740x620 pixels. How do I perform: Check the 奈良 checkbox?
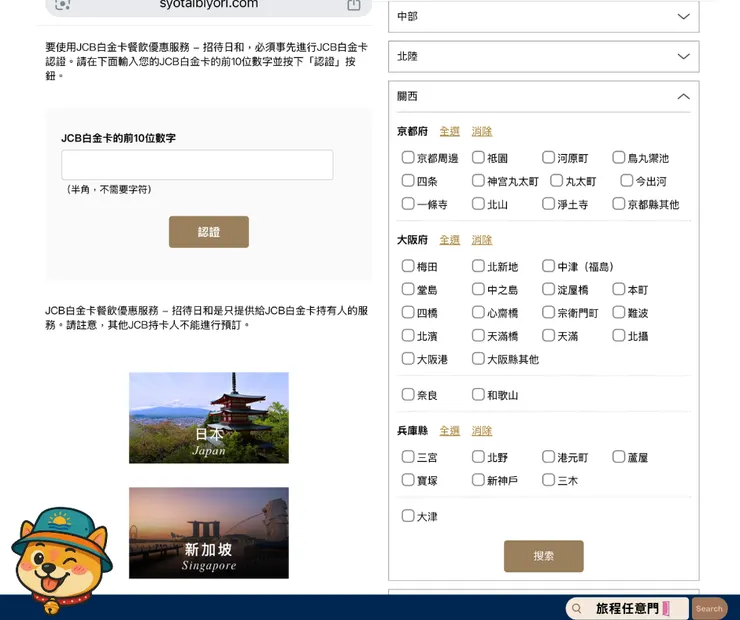click(x=408, y=394)
